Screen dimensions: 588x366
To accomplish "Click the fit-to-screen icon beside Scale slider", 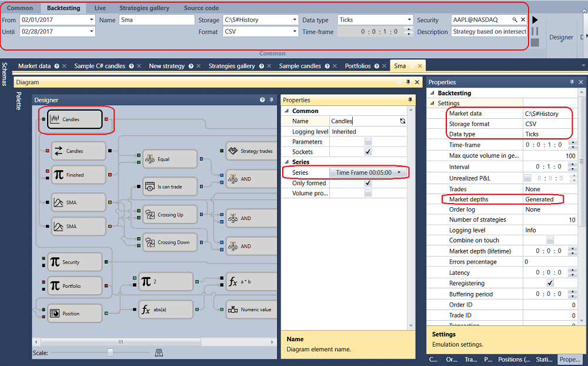I will click(x=159, y=352).
